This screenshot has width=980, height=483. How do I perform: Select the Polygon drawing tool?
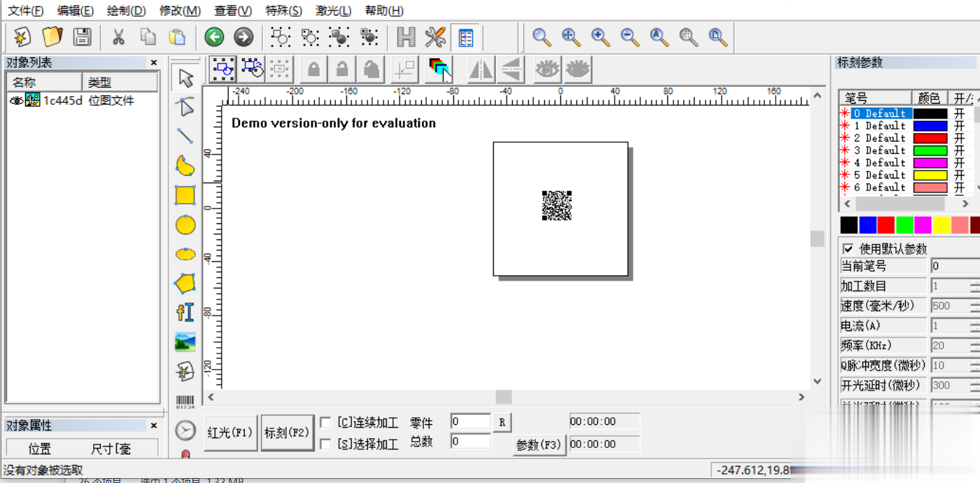point(185,283)
